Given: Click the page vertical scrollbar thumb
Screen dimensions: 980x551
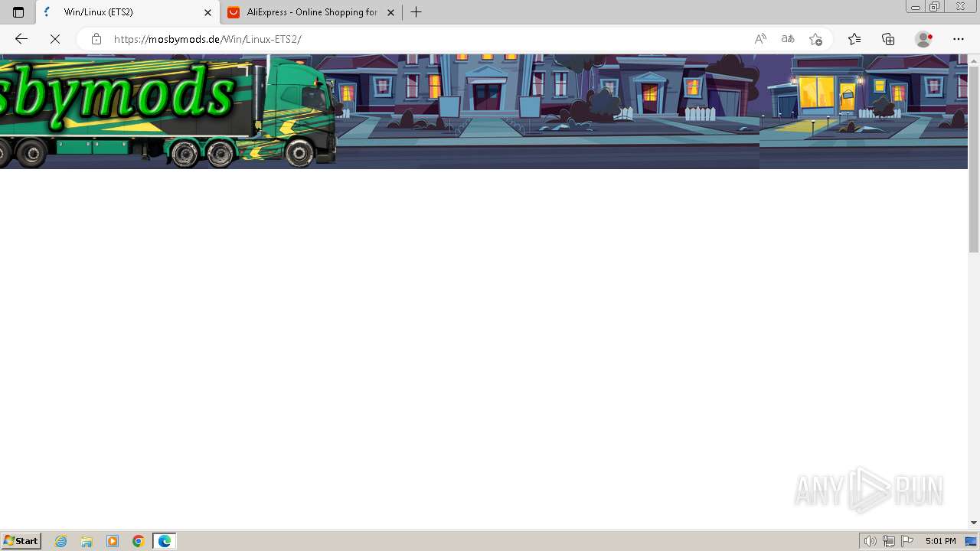Looking at the screenshot, I should point(974,160).
